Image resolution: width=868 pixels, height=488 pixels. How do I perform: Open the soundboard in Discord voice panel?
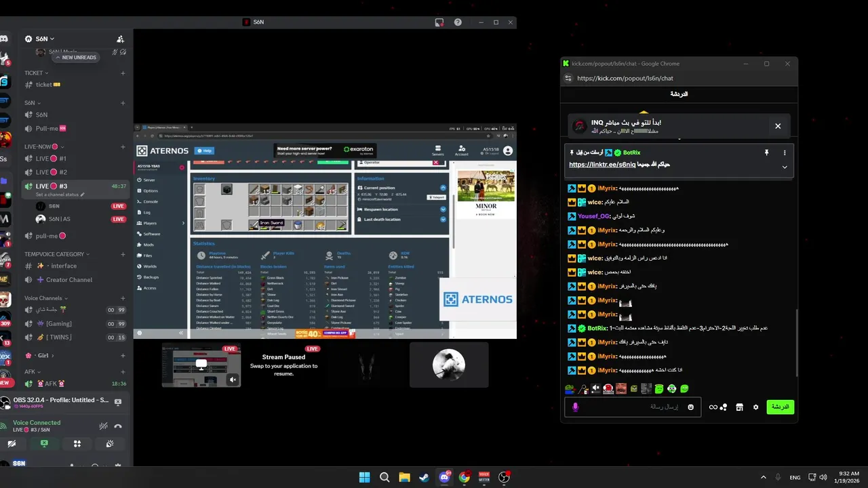coord(109,443)
